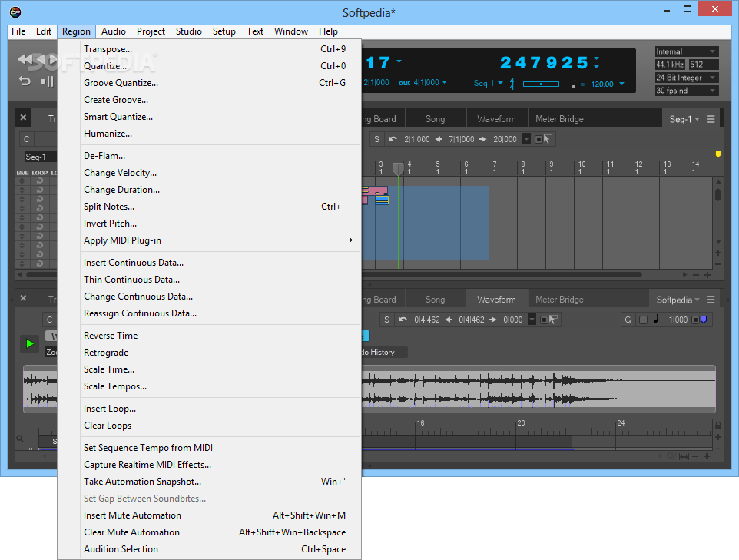Choose Change Velocity... menu entry
Screen dimensions: 739x560
tap(209, 173)
